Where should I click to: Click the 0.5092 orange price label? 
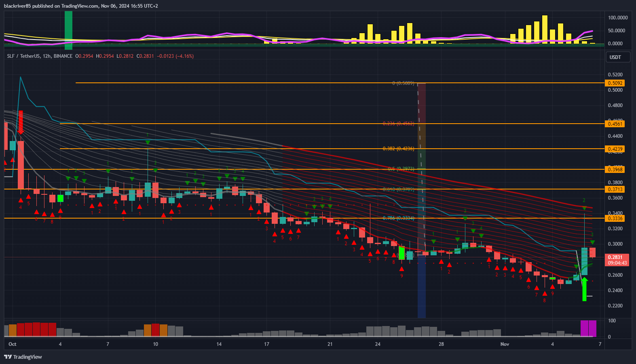click(x=615, y=83)
